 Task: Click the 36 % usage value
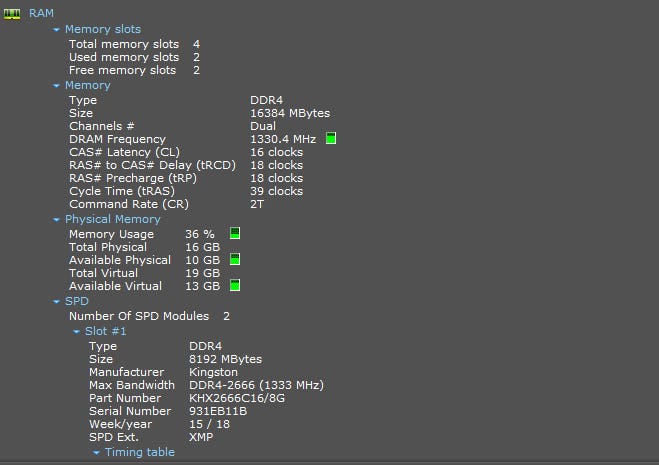[x=200, y=234]
